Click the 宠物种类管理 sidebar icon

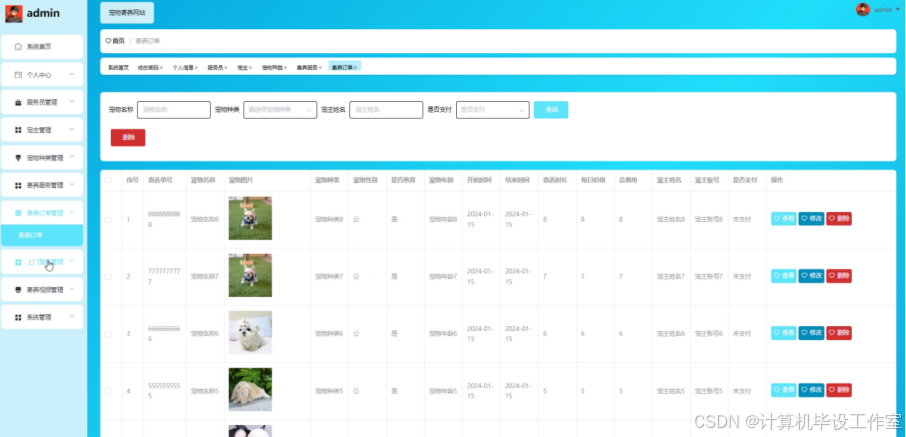click(x=18, y=157)
